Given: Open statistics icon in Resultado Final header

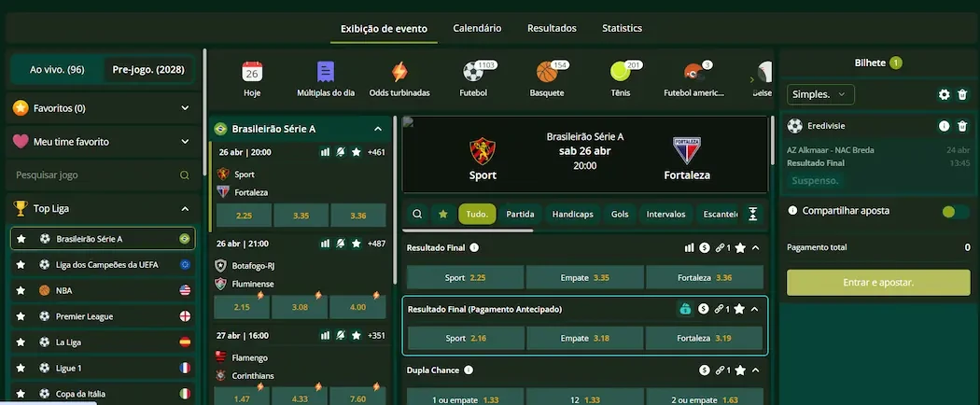Looking at the screenshot, I should coord(689,248).
